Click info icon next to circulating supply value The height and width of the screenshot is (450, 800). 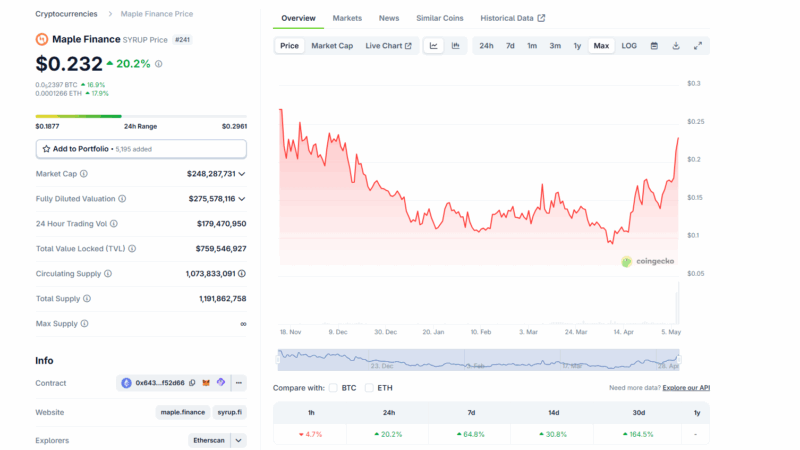click(x=242, y=273)
